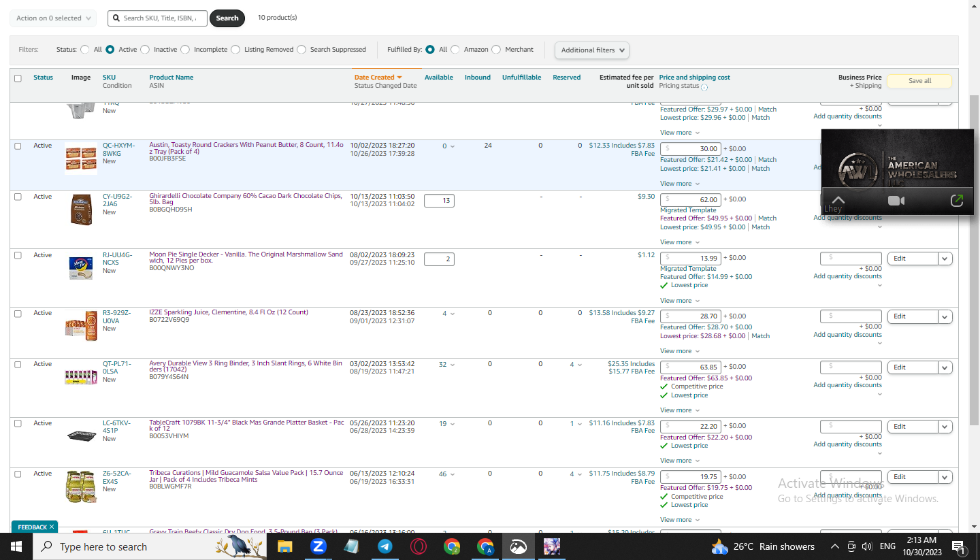Image resolution: width=980 pixels, height=560 pixels.
Task: Expand the Available quantity 32 dropdown for Avery Binder
Action: 446,365
